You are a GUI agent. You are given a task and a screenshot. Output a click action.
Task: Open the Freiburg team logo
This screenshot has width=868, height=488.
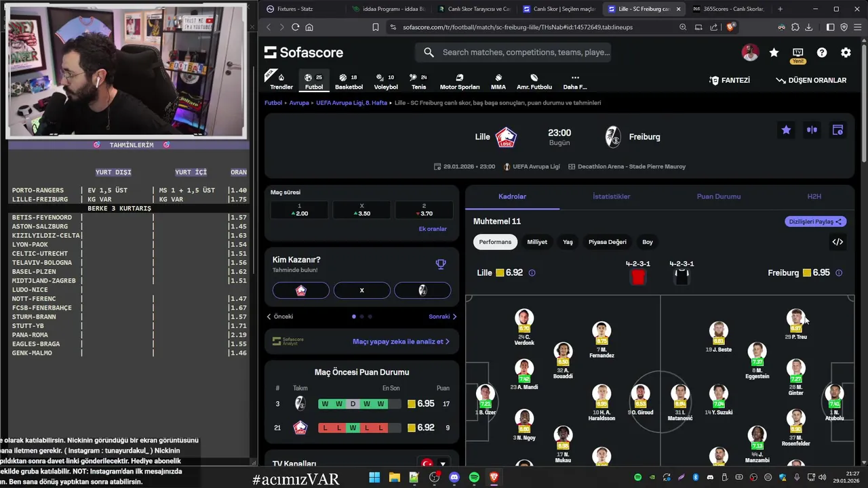click(613, 137)
